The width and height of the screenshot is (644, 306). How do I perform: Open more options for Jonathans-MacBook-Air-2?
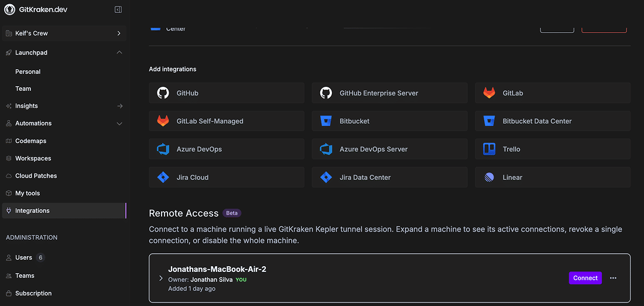(613, 278)
